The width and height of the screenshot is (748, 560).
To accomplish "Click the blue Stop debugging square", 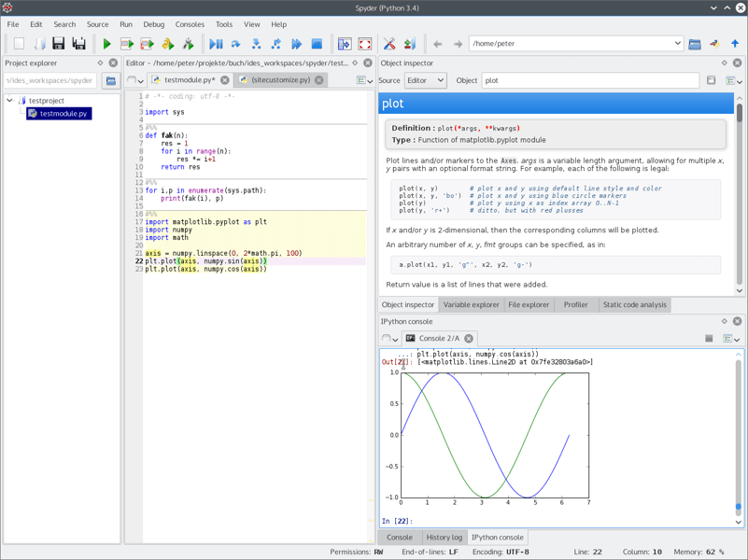I will [317, 44].
